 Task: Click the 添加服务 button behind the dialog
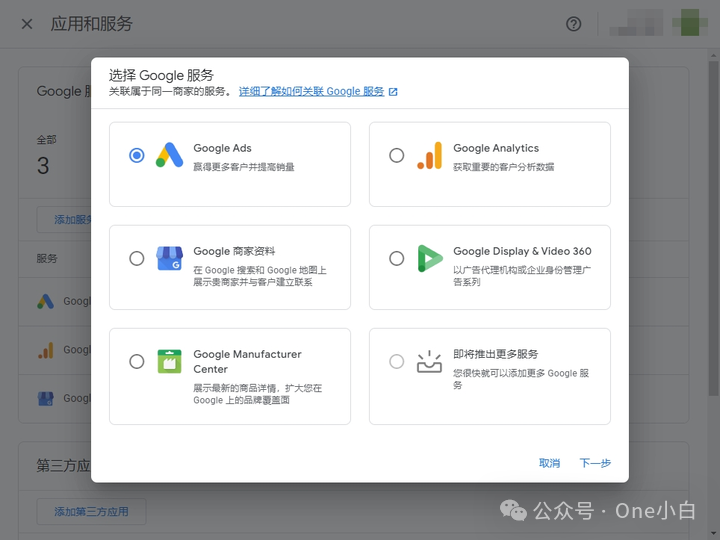point(64,220)
